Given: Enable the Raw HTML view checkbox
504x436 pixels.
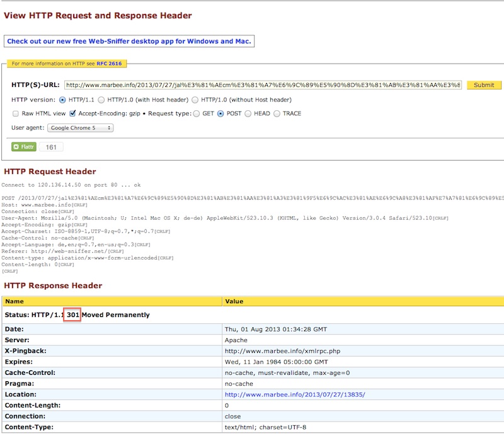Looking at the screenshot, I should pyautogui.click(x=16, y=114).
